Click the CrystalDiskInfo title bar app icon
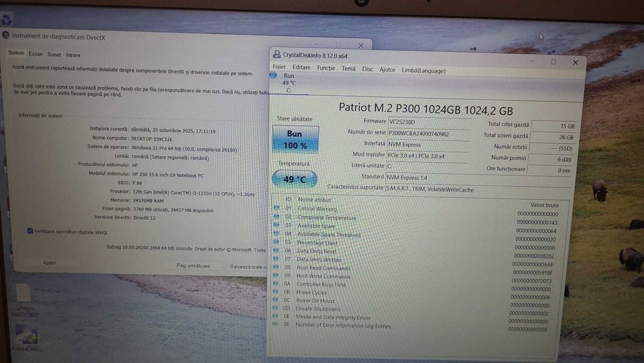644x363 pixels. tap(277, 54)
